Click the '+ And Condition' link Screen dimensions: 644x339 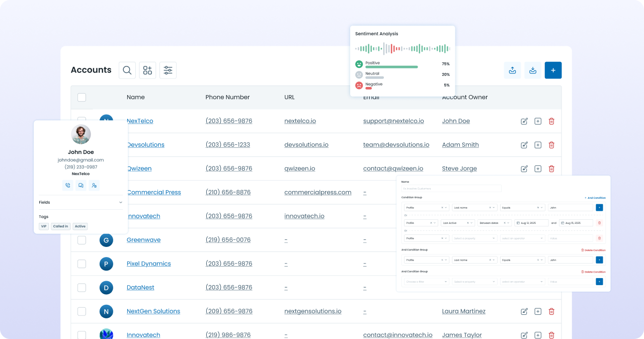coord(595,198)
